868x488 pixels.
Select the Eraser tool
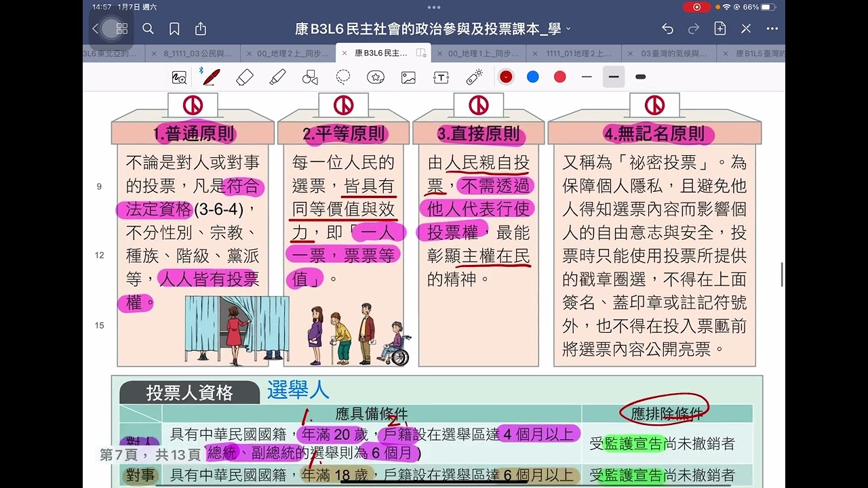245,77
